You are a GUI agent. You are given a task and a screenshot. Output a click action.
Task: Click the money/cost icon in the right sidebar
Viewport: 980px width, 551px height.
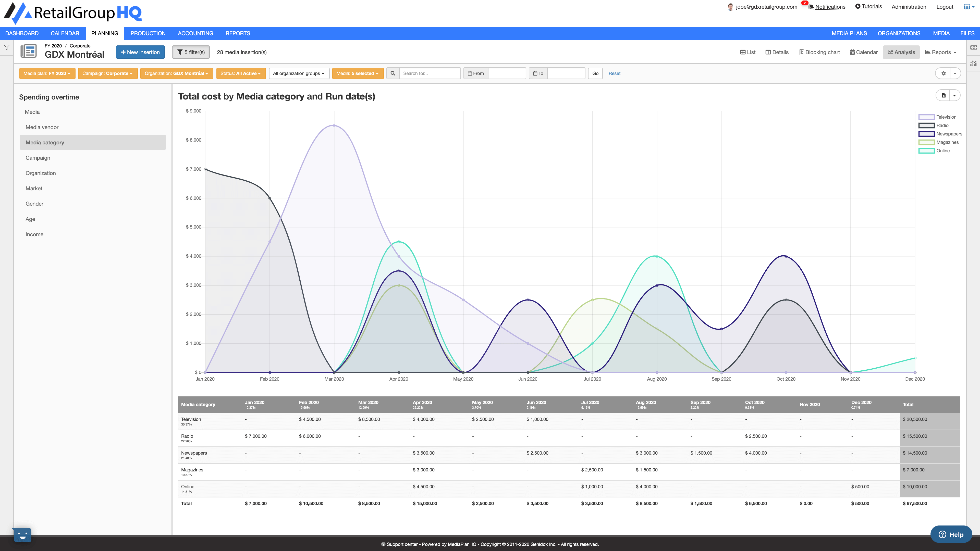pyautogui.click(x=974, y=47)
